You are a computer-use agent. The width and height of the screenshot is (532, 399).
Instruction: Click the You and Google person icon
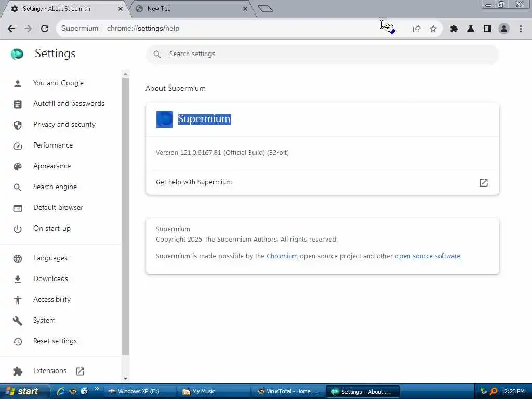coord(18,84)
